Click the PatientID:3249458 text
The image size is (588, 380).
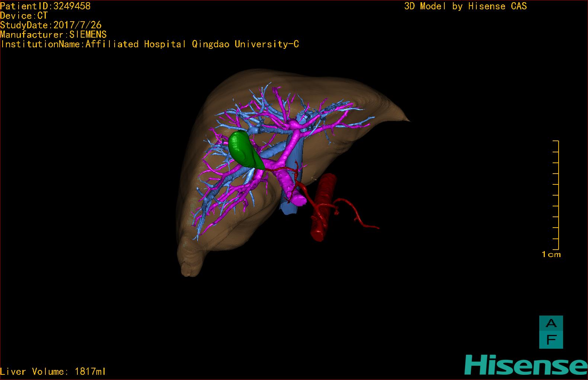(x=45, y=6)
